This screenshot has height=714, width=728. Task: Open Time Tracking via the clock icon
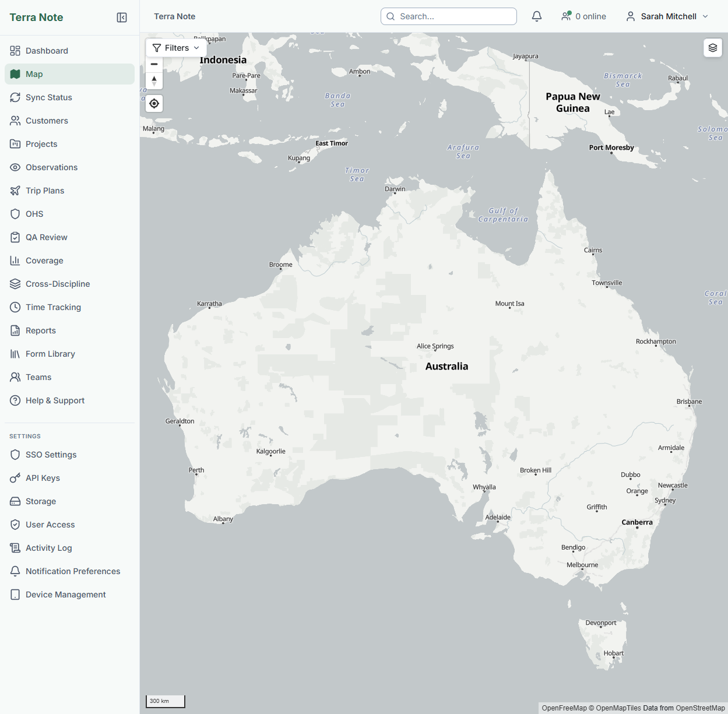point(15,307)
